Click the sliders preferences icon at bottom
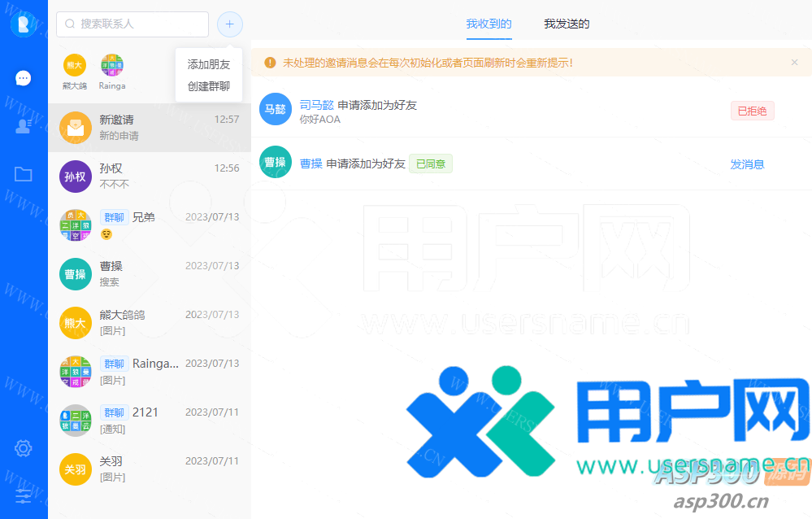 click(24, 495)
